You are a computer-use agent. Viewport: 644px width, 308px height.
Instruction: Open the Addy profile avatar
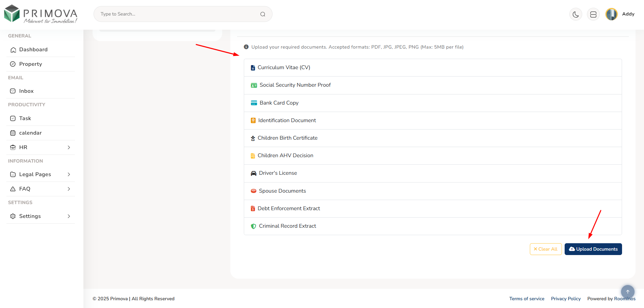[x=611, y=14]
